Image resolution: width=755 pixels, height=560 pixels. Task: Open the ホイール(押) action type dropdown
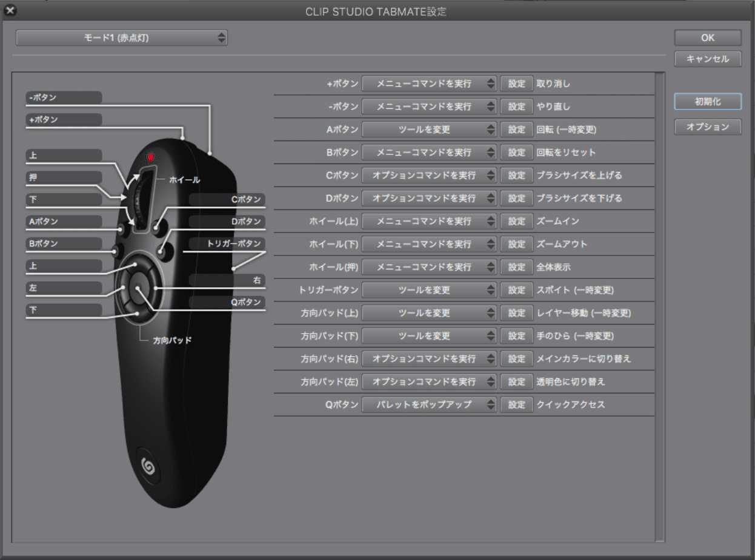tap(429, 268)
